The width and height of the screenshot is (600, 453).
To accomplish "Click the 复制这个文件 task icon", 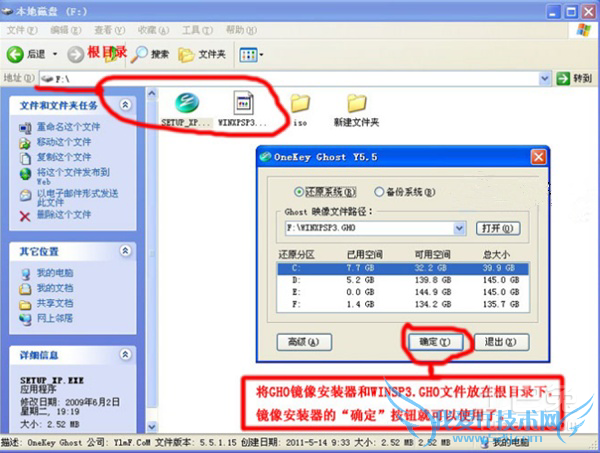I will click(25, 158).
